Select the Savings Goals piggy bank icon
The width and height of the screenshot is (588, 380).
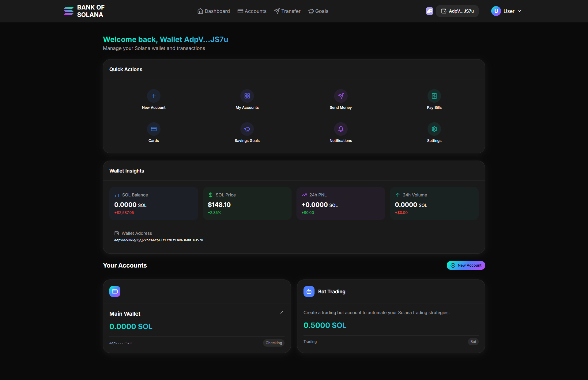pyautogui.click(x=247, y=129)
